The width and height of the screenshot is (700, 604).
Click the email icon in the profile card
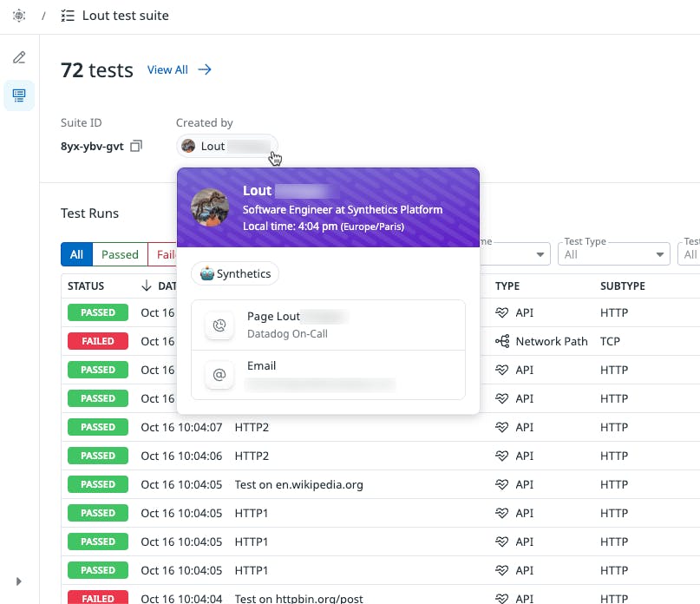[219, 373]
